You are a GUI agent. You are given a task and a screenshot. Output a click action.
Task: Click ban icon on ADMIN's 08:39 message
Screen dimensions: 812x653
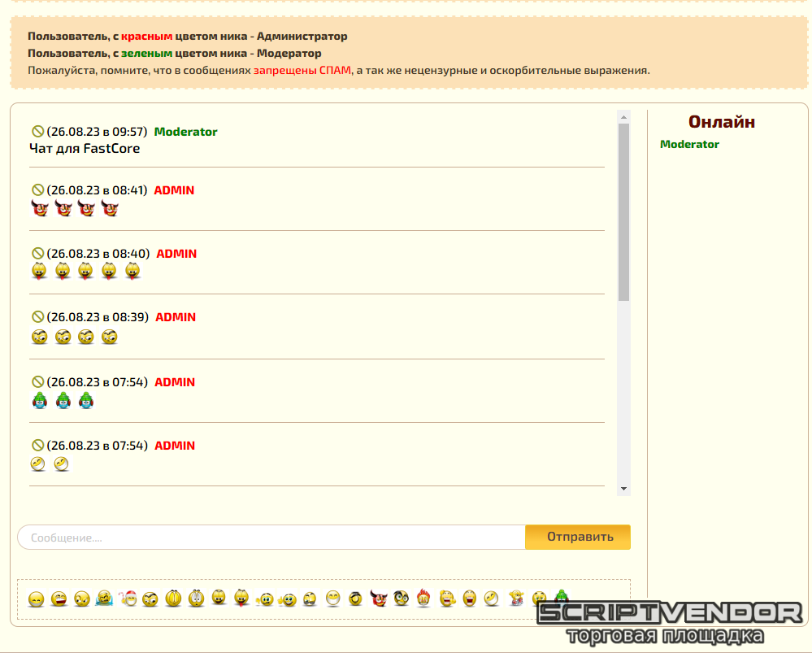(x=37, y=317)
